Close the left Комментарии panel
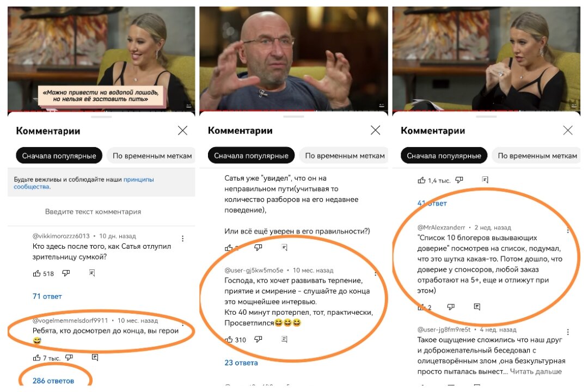The width and height of the screenshot is (588, 392). click(182, 131)
